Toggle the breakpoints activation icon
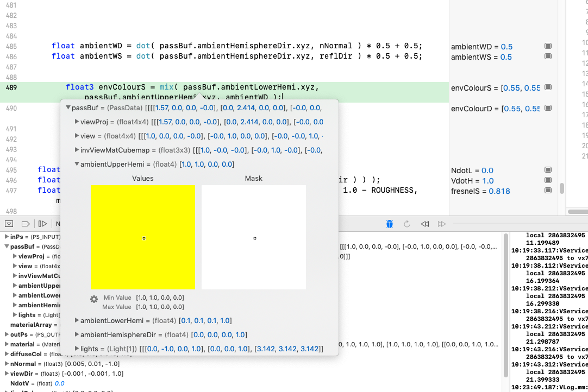 click(26, 224)
